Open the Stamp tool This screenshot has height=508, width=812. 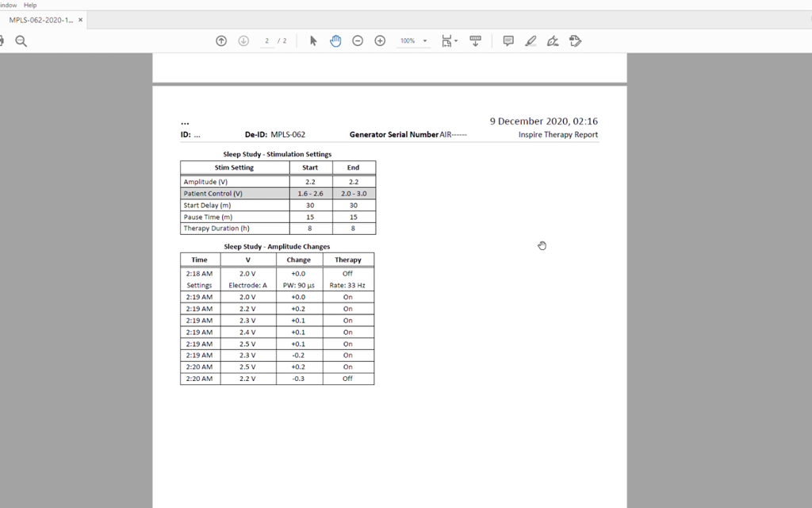pos(576,41)
